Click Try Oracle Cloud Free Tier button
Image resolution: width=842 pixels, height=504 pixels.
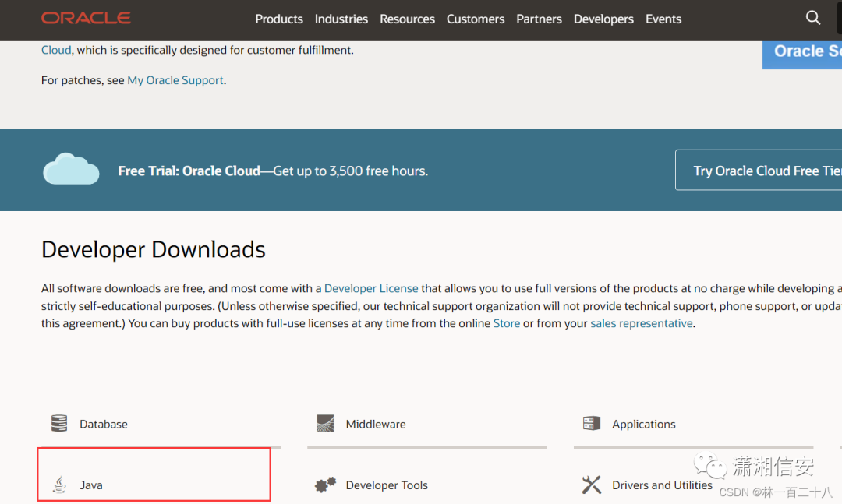(759, 170)
